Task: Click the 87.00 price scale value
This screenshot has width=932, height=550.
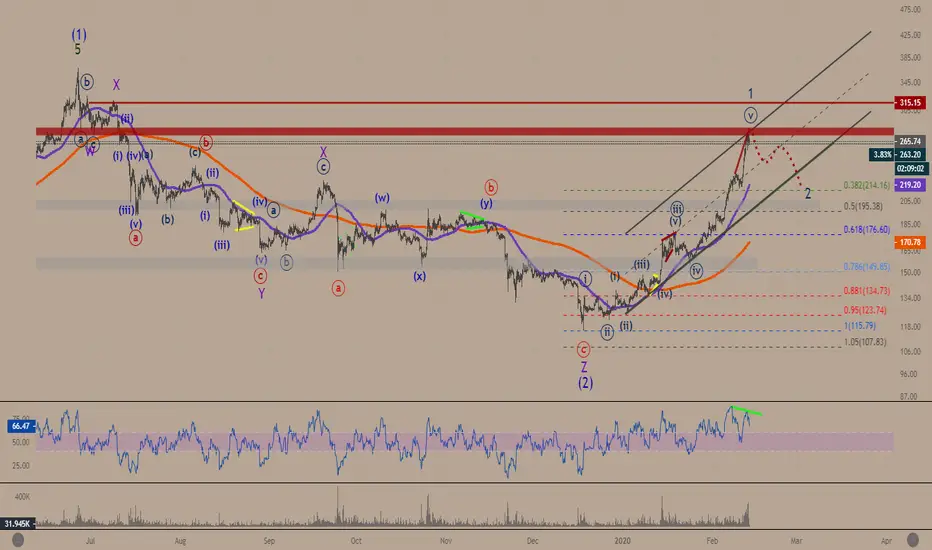Action: pyautogui.click(x=910, y=396)
